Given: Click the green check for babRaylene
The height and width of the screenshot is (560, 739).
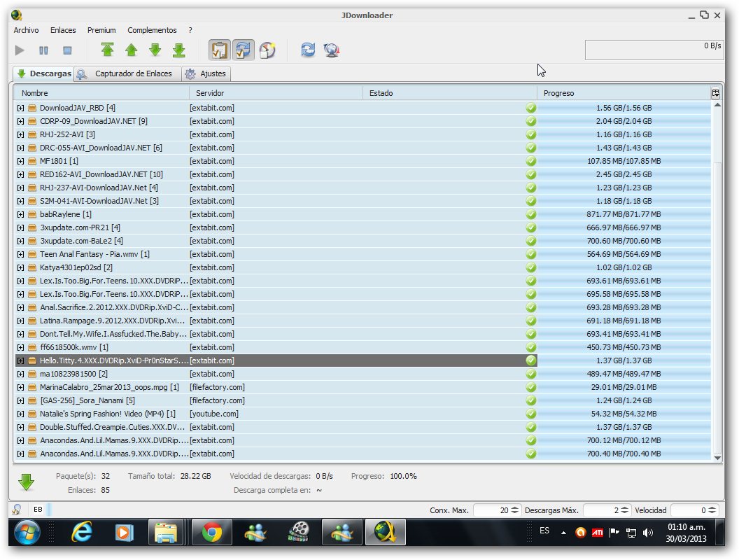Looking at the screenshot, I should [531, 214].
